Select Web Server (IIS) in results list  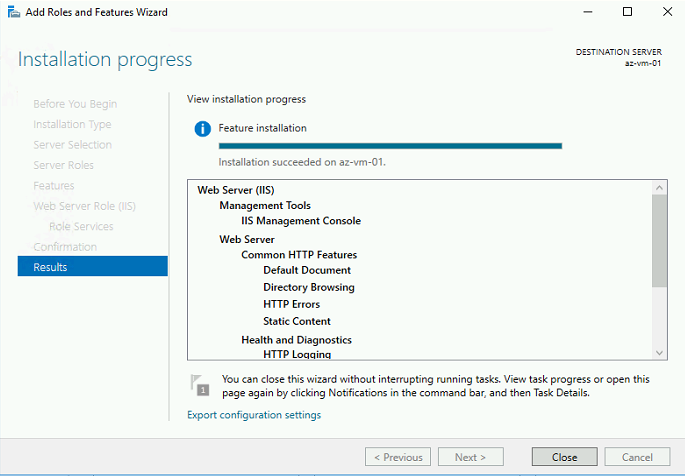coord(236,190)
